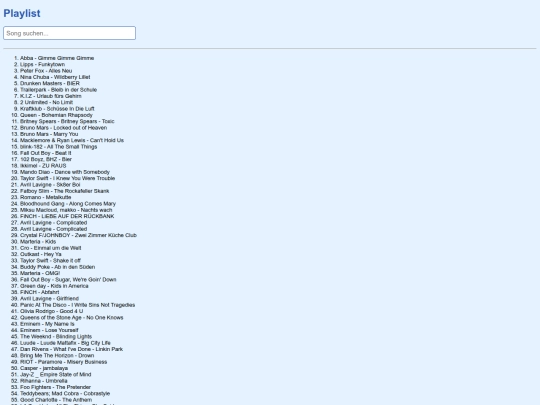Click entry 27 Avril Lavigne - Complicated
This screenshot has width=540, height=405.
[53, 222]
